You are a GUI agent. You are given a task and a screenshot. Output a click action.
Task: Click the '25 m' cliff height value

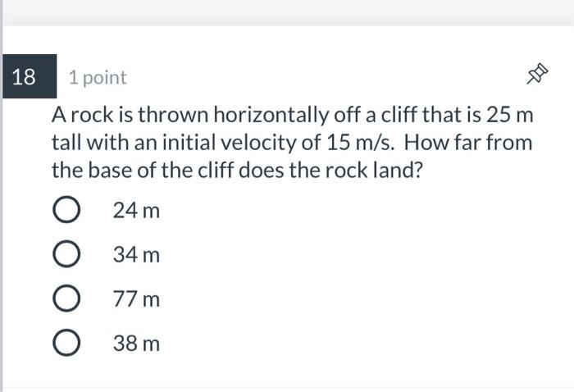pos(509,115)
